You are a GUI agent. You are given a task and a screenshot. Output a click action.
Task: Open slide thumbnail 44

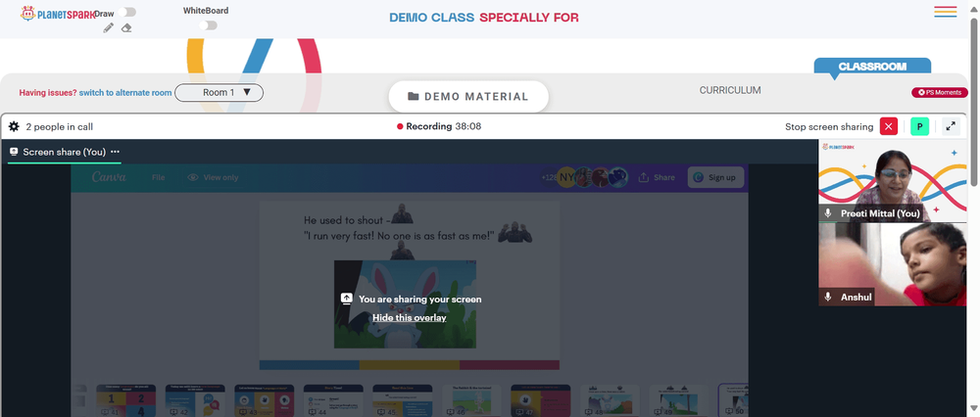[333, 400]
